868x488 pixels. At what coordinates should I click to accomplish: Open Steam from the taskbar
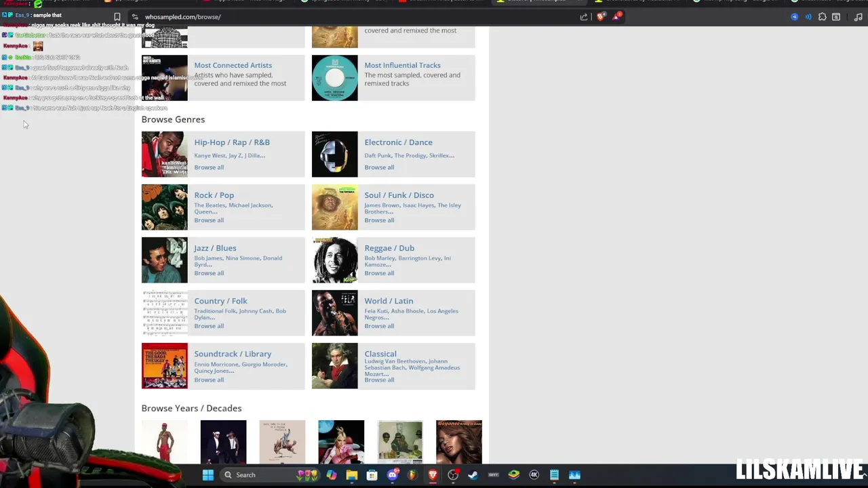(x=473, y=475)
